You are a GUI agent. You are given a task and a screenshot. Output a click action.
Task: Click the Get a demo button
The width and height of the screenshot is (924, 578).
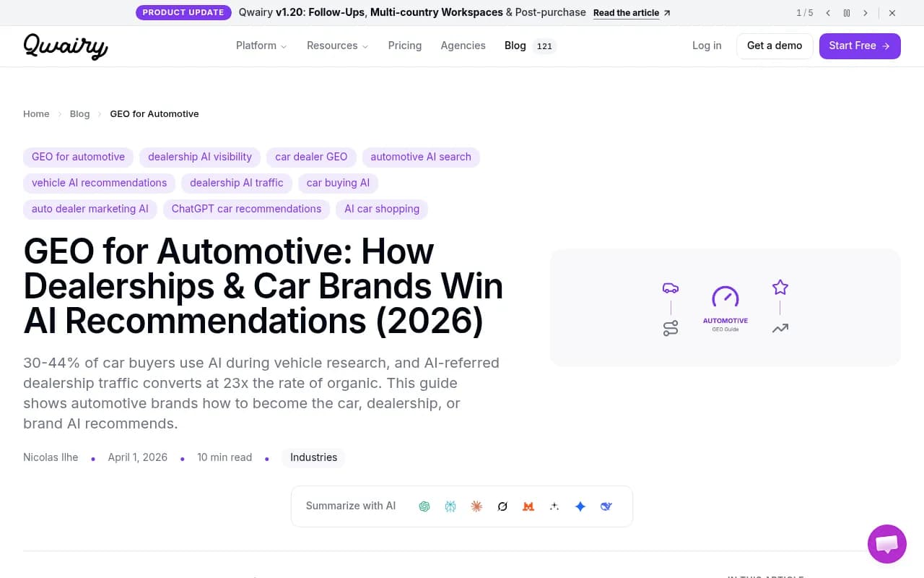[775, 46]
